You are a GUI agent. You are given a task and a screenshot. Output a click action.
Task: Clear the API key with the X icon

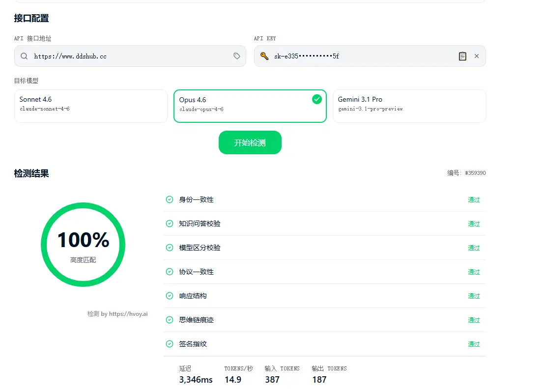point(477,56)
